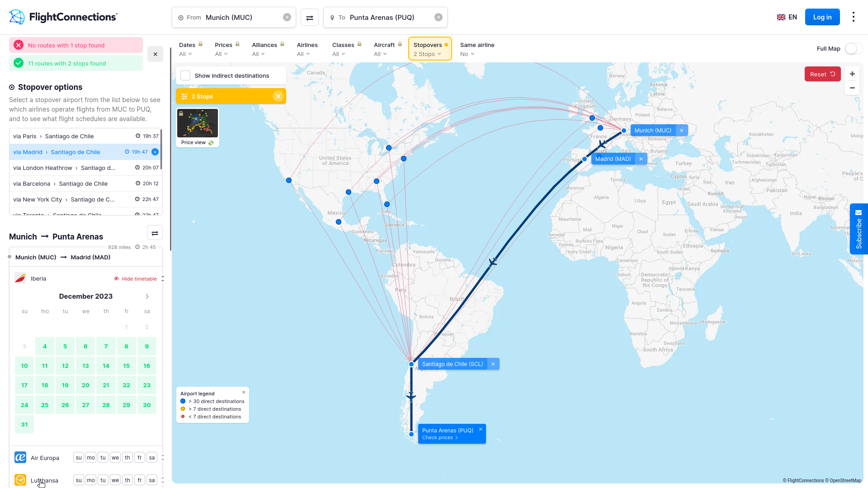Toggle Air Europa Thursday filter
The image size is (868, 488).
(127, 458)
